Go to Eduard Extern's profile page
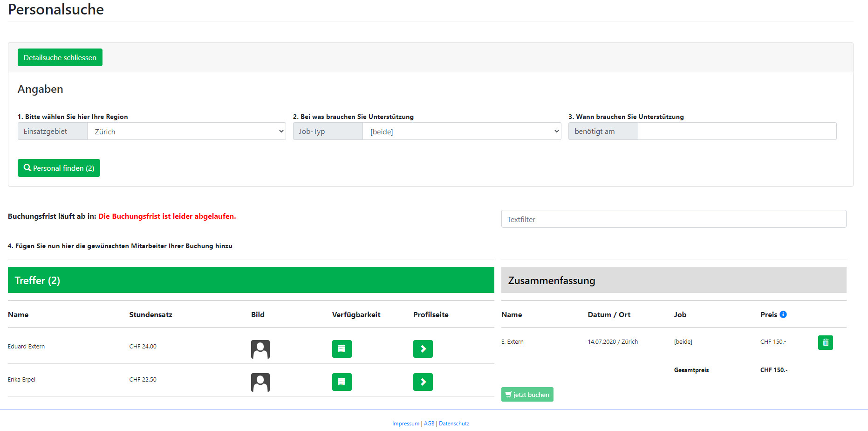 point(423,349)
